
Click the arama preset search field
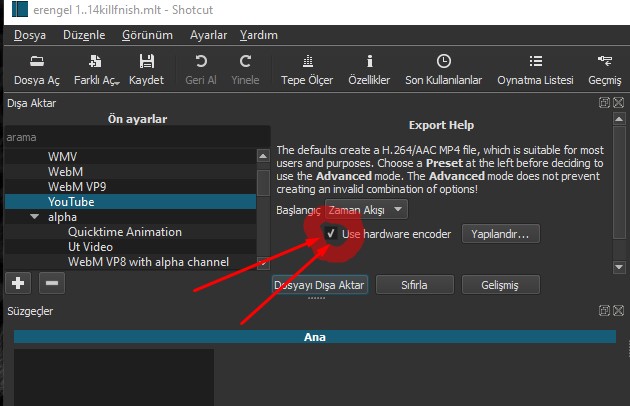tap(137, 137)
